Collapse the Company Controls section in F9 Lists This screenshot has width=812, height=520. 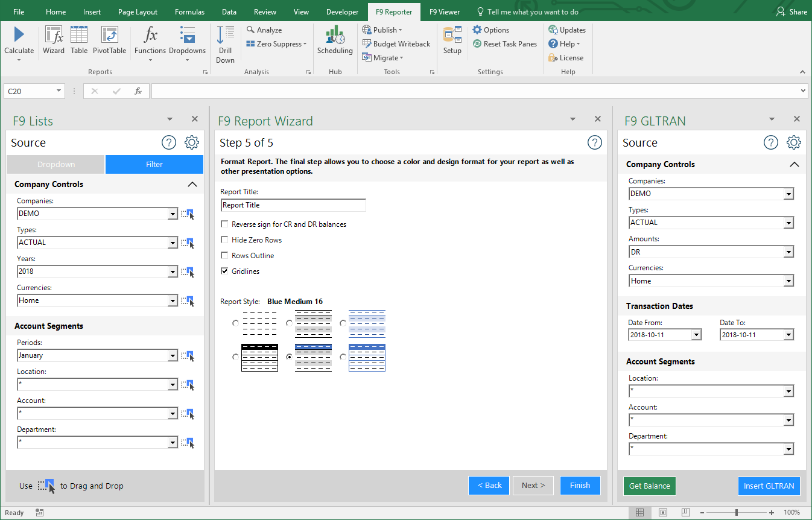point(192,185)
